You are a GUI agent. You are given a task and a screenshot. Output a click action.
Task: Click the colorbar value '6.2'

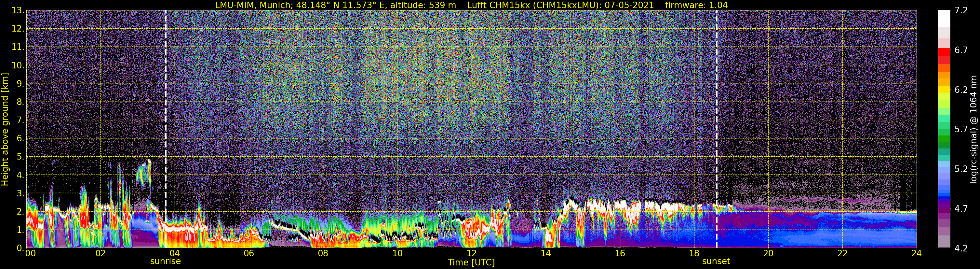coord(961,90)
